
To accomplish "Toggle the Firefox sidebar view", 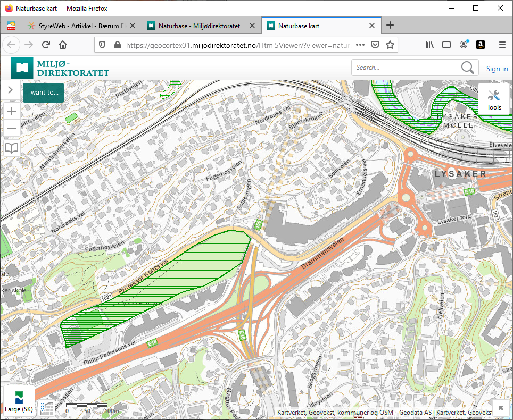I will (446, 45).
